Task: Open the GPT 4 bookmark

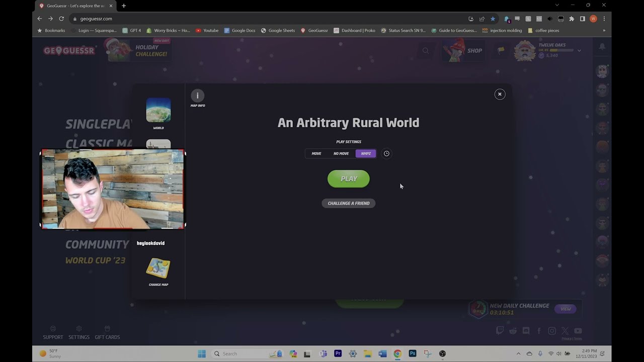Action: 132,30
